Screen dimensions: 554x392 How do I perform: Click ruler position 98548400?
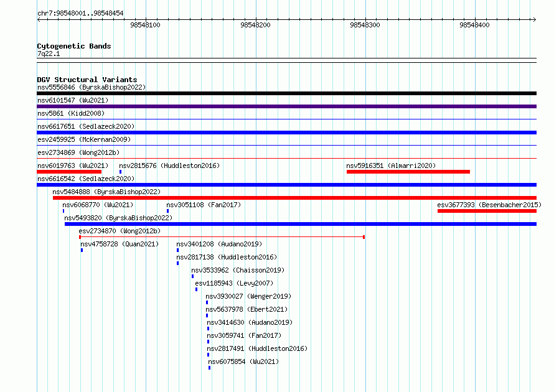[x=474, y=25]
